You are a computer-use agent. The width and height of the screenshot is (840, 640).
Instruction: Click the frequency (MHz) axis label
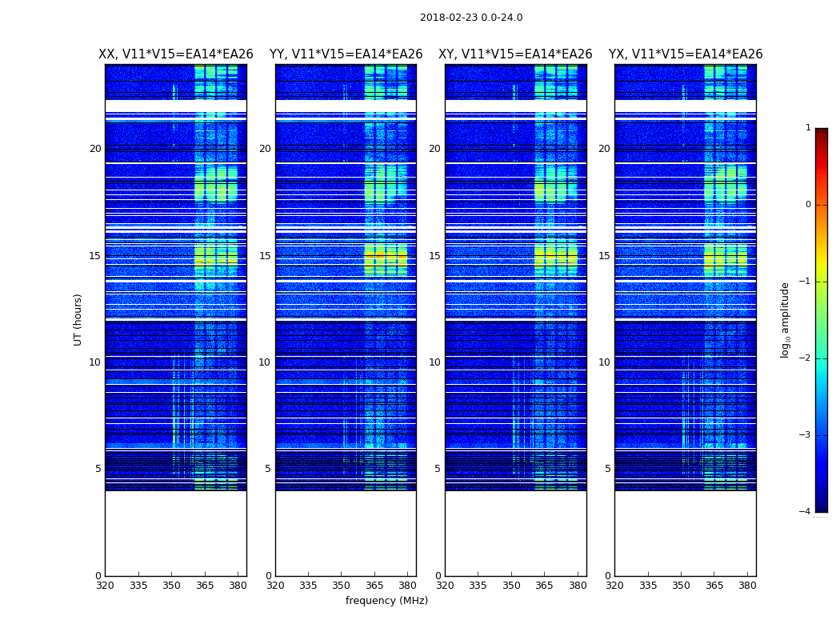point(386,600)
